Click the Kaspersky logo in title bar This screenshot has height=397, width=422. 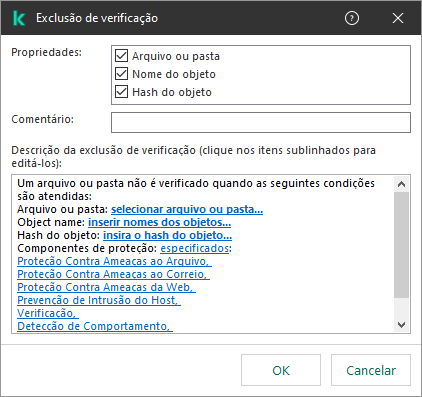point(19,18)
